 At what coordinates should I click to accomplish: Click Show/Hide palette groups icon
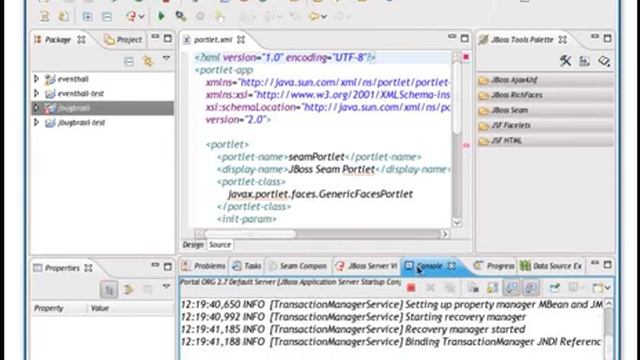585,61
